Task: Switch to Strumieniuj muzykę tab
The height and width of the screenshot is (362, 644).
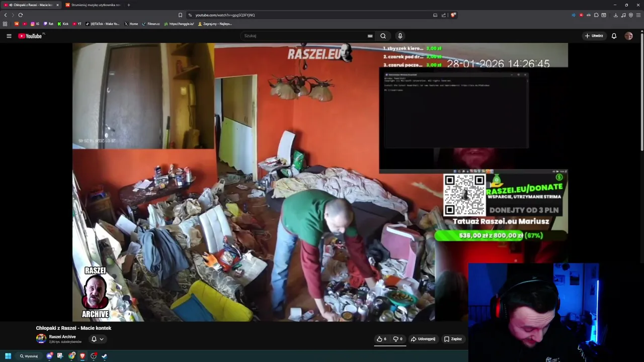Action: 94,5
